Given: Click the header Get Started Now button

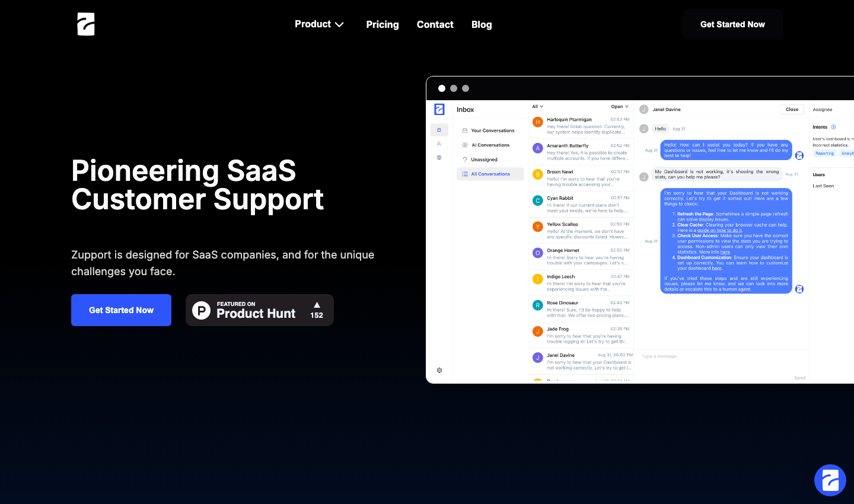Looking at the screenshot, I should point(732,24).
